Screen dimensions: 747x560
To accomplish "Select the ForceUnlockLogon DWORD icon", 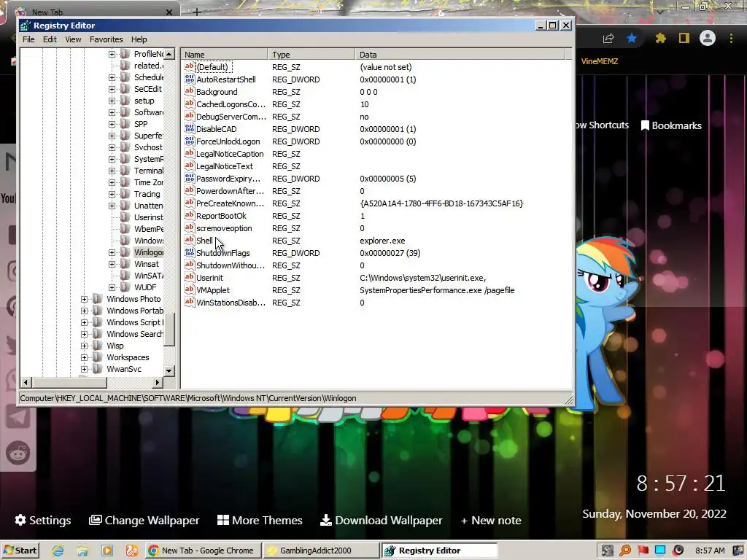I will coord(189,141).
